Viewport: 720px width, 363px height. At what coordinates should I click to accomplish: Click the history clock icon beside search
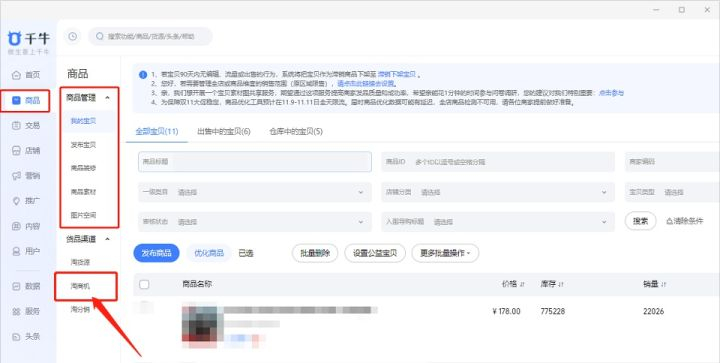pos(73,36)
